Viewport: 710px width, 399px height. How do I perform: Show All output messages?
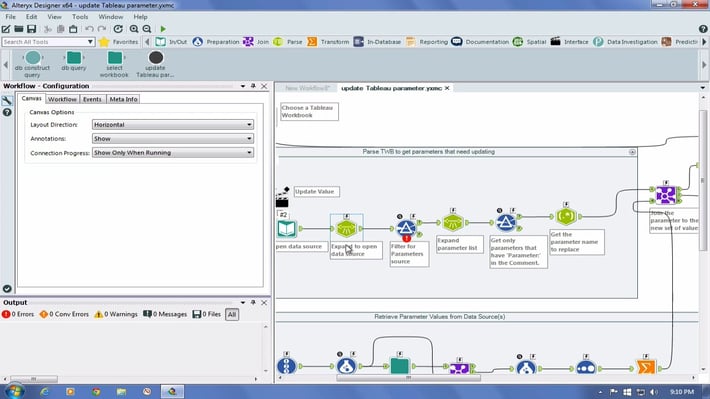tap(232, 314)
